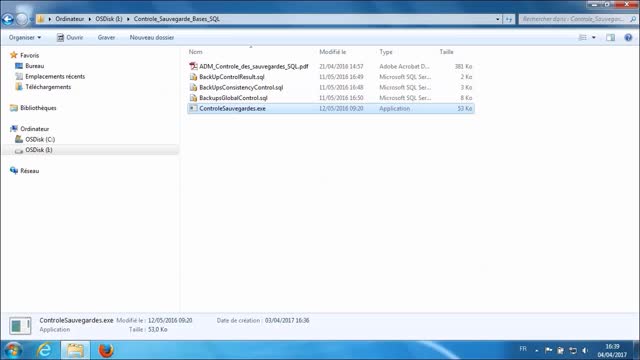The width and height of the screenshot is (640, 360).
Task: Click Date de création value in details pane
Action: (287, 320)
